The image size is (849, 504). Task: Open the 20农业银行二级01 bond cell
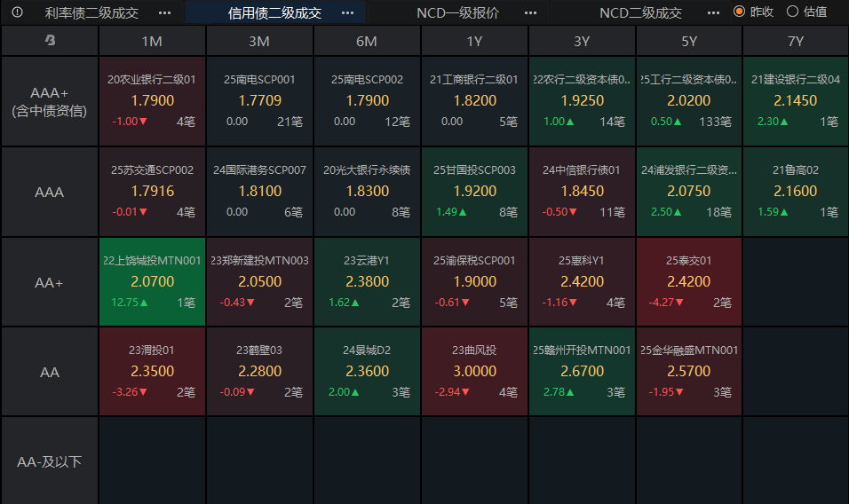pyautogui.click(x=152, y=101)
